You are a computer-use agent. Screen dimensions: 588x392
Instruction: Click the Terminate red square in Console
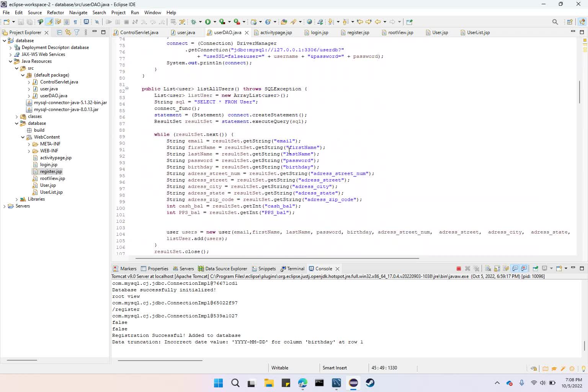(x=459, y=268)
